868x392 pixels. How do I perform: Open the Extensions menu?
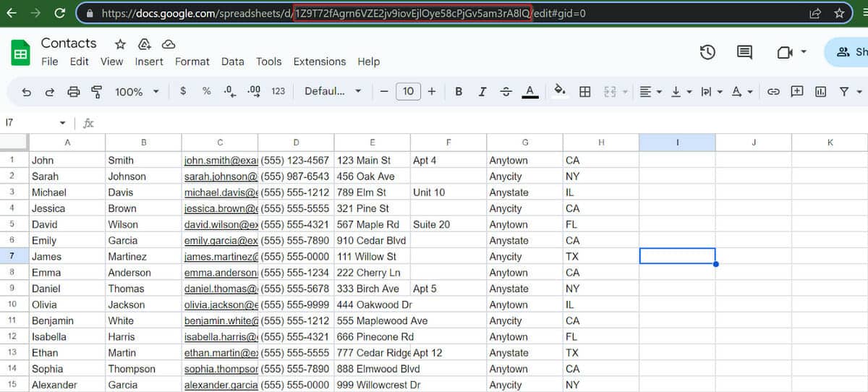320,61
